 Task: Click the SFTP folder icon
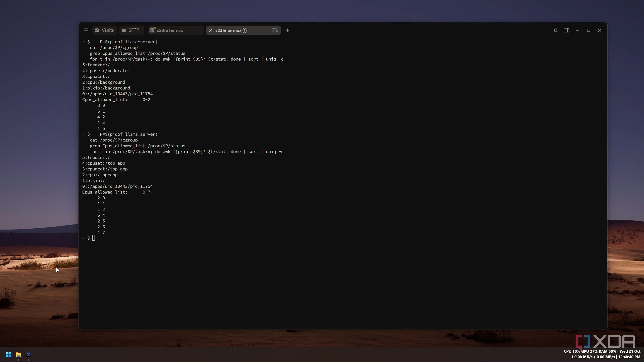pyautogui.click(x=124, y=30)
